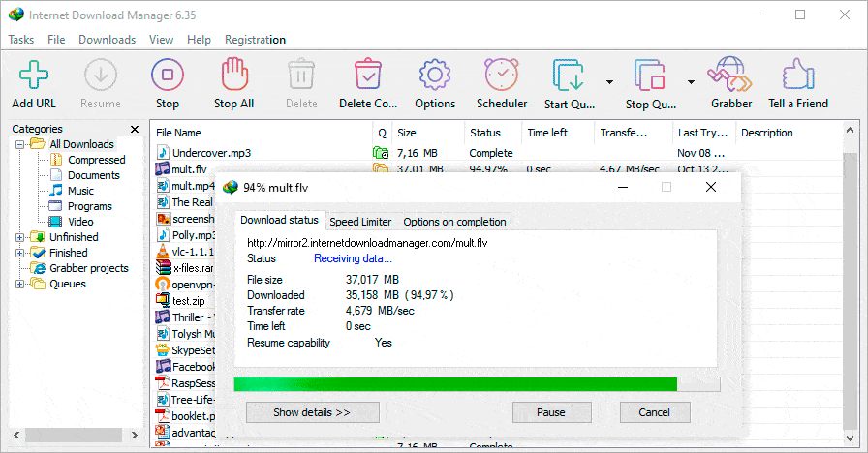Click the Delete Completed icon
This screenshot has height=453, width=868.
click(x=368, y=75)
